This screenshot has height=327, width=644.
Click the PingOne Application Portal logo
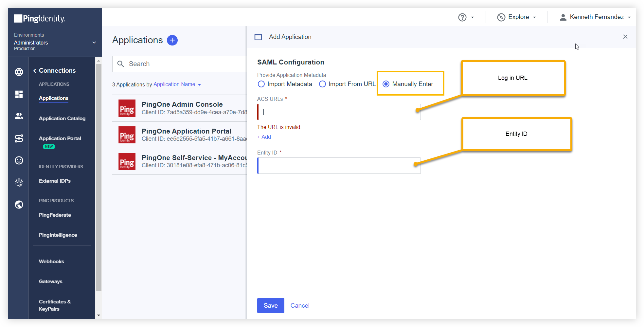point(127,135)
